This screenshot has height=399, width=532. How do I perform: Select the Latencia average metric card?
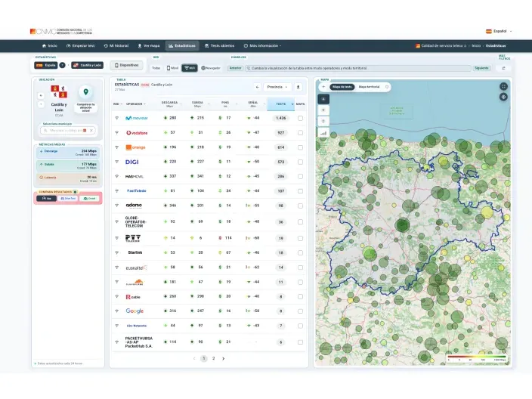(68, 179)
